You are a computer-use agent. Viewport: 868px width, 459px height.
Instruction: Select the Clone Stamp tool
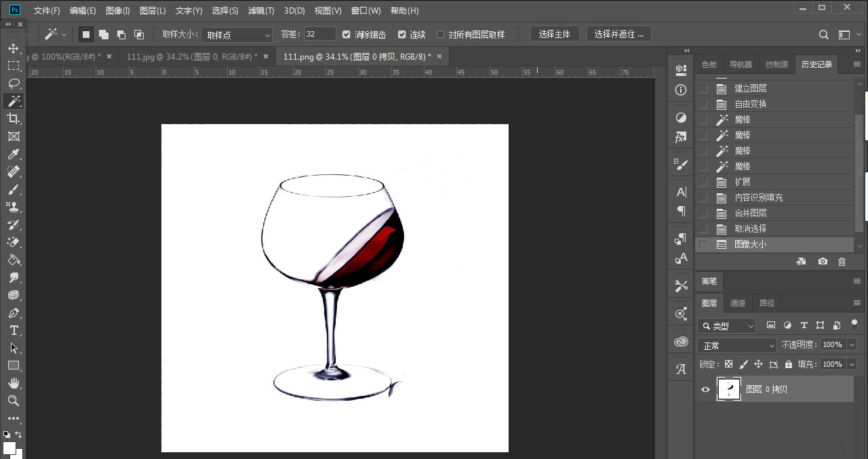(13, 207)
